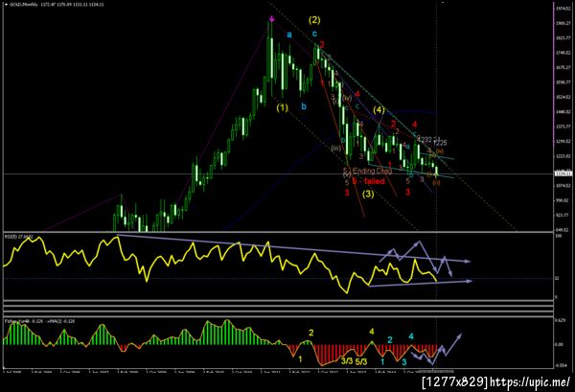Select the blue 'b' label below wave (1)

tap(304, 106)
